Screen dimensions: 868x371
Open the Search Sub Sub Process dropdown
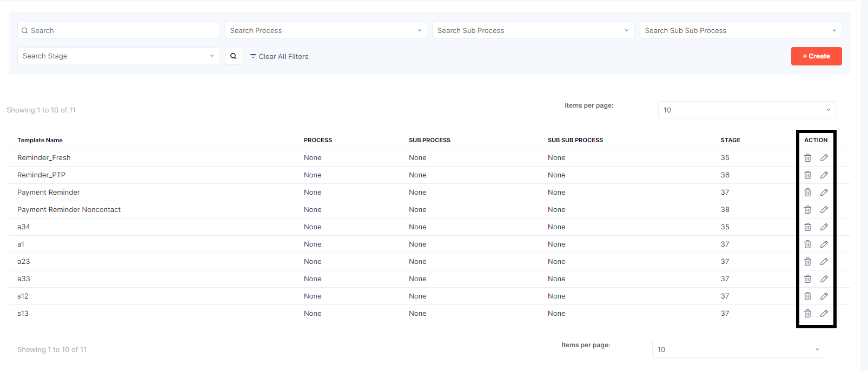pyautogui.click(x=741, y=30)
